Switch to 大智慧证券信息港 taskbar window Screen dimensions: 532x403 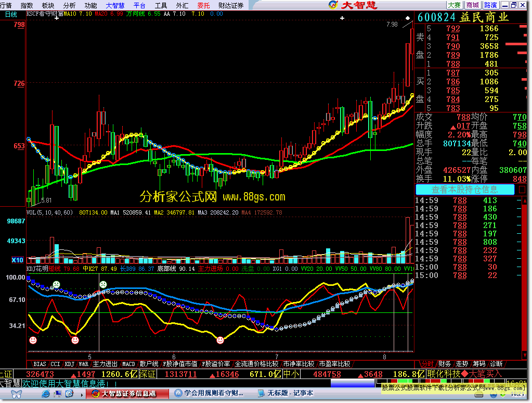click(127, 394)
